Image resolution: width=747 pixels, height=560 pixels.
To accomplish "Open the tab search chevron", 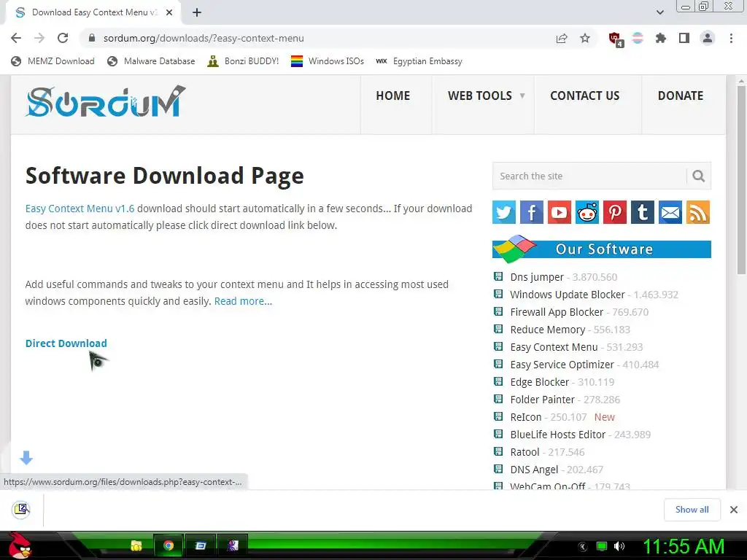I will [x=659, y=12].
